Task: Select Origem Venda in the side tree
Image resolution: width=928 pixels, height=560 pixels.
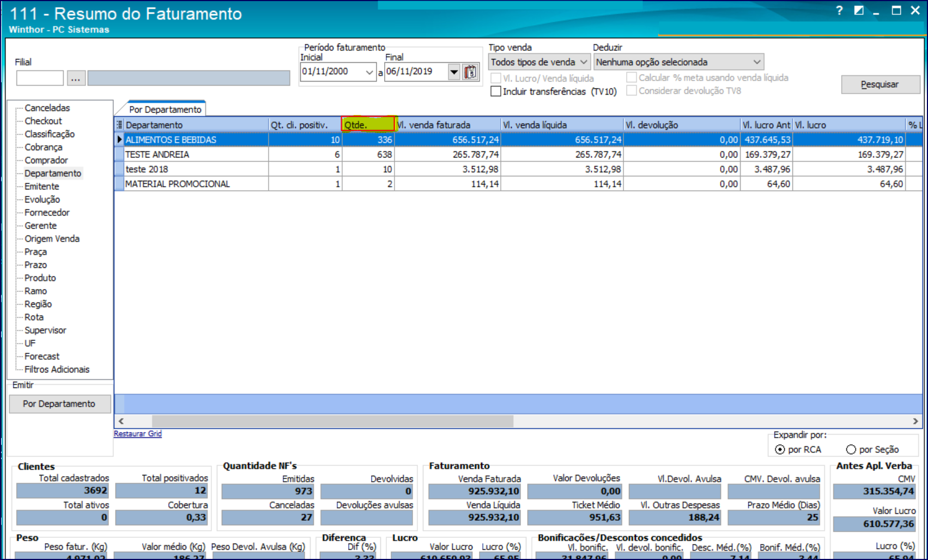Action: [x=52, y=239]
